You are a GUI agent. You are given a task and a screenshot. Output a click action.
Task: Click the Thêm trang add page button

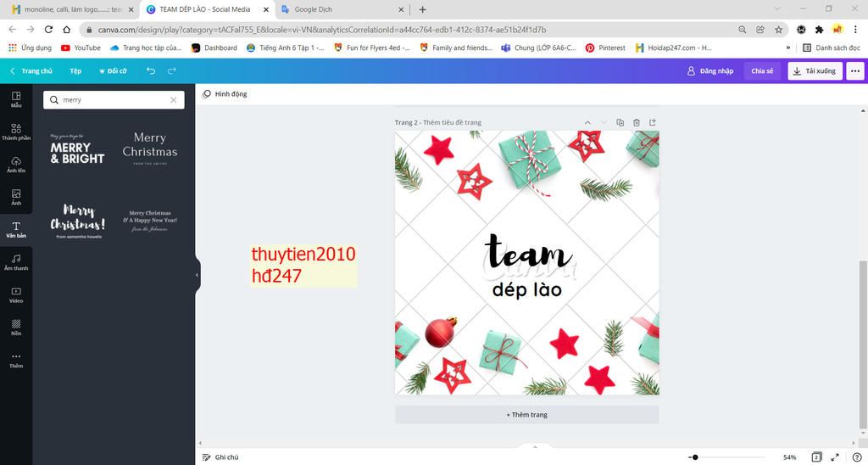pyautogui.click(x=527, y=415)
